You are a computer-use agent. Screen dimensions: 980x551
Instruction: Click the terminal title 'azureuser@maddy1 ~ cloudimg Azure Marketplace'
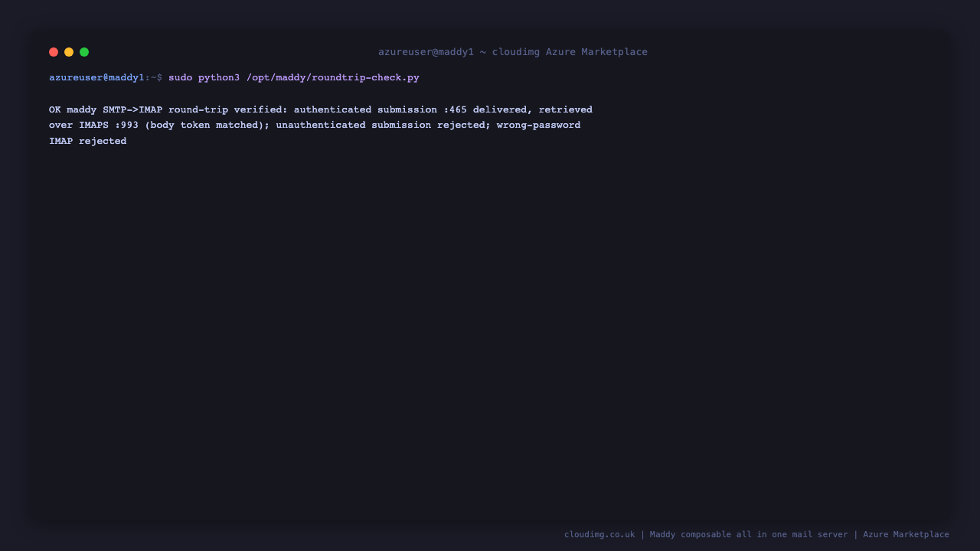pyautogui.click(x=513, y=52)
